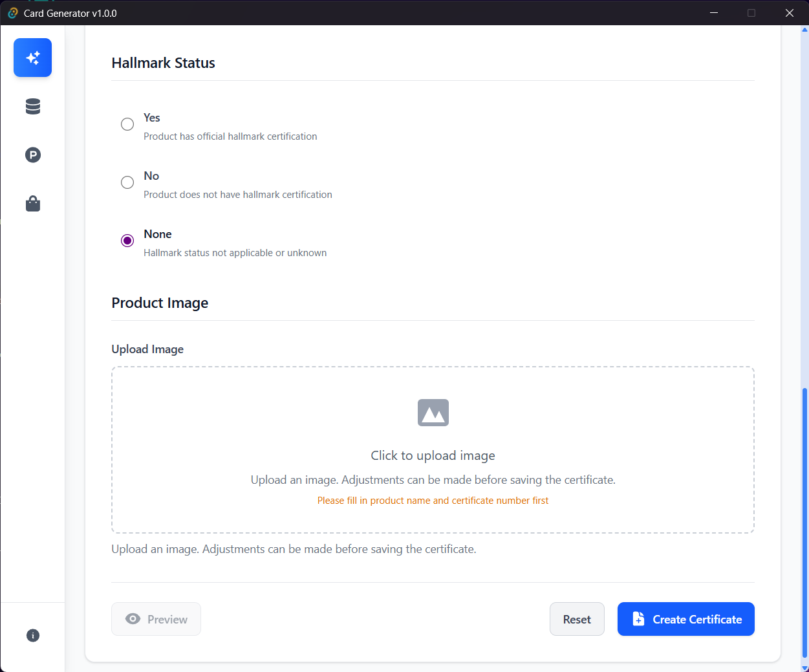Image resolution: width=809 pixels, height=672 pixels.
Task: Click the document icon on Create Certificate button
Action: pyautogui.click(x=639, y=618)
